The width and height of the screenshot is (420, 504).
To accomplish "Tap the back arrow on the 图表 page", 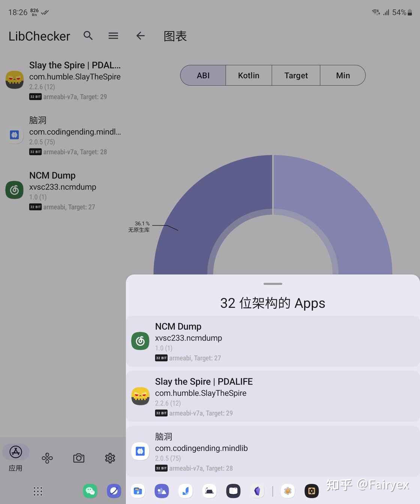I will point(140,36).
